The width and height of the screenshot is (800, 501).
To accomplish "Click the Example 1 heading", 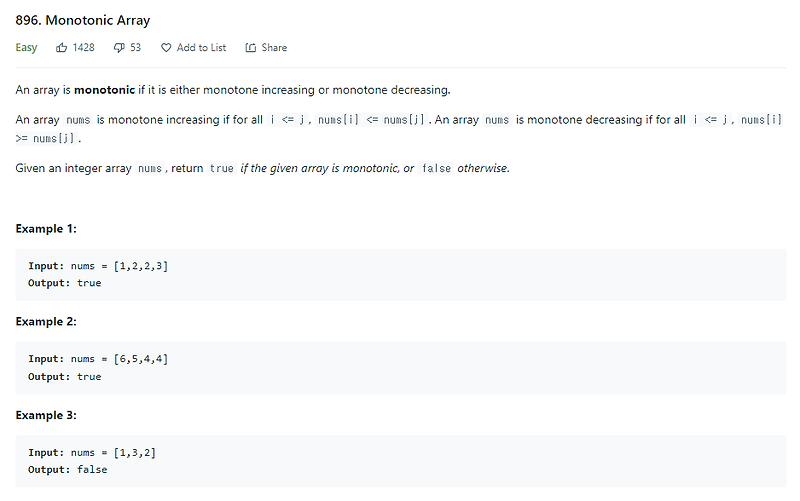I will click(46, 229).
